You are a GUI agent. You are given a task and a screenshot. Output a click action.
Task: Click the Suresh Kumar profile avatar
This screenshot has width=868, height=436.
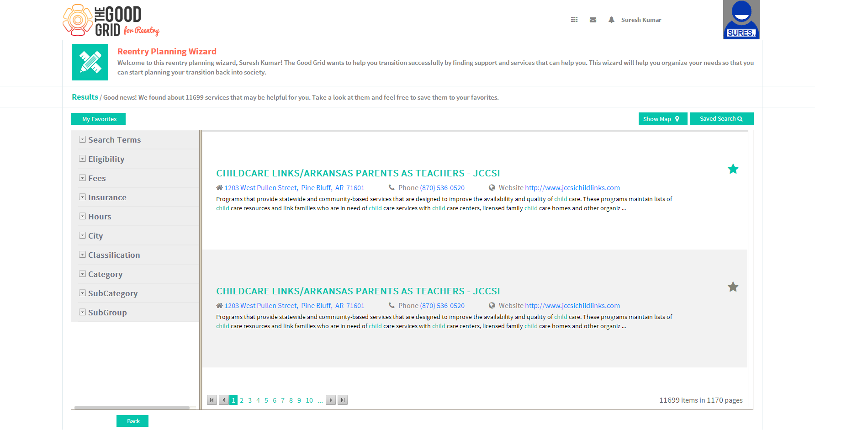tap(741, 20)
